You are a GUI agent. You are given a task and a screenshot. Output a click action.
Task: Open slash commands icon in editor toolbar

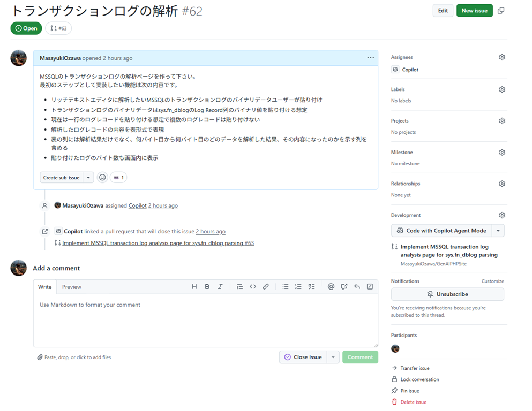click(370, 287)
